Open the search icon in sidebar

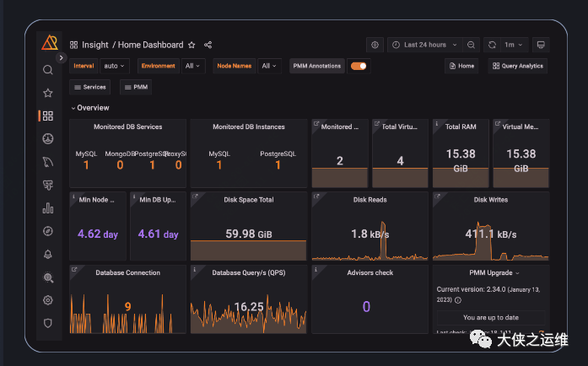pos(47,70)
